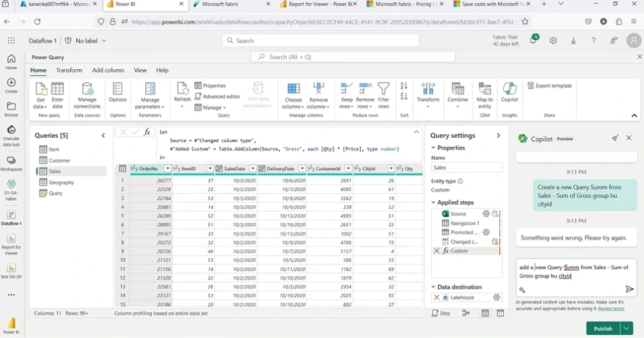Viewport: 644px width, 338px height.
Task: Collapse the formula bar
Action: coord(416,132)
